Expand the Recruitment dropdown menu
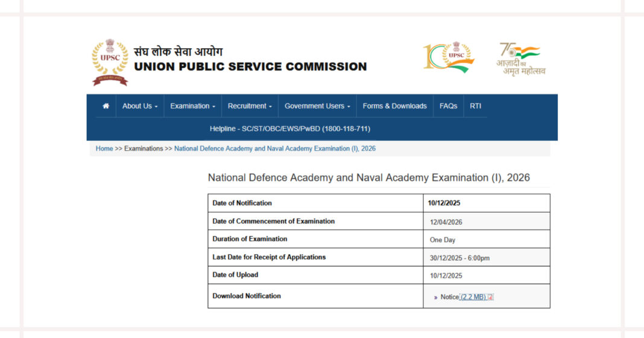 [x=250, y=106]
